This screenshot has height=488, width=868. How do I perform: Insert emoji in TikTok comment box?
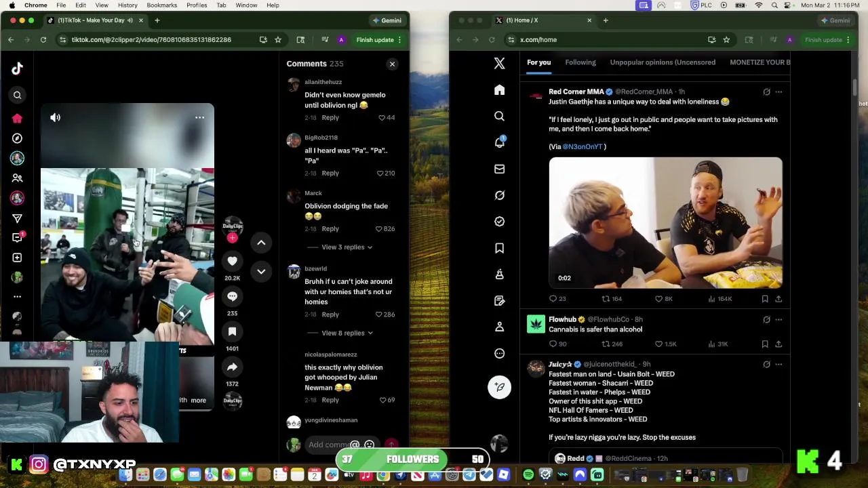tap(369, 445)
